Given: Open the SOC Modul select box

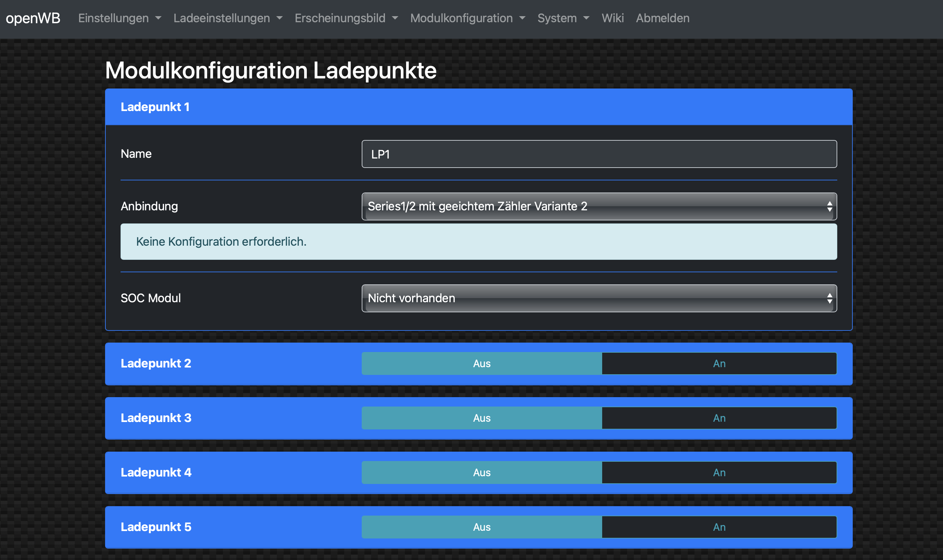Looking at the screenshot, I should [x=598, y=298].
